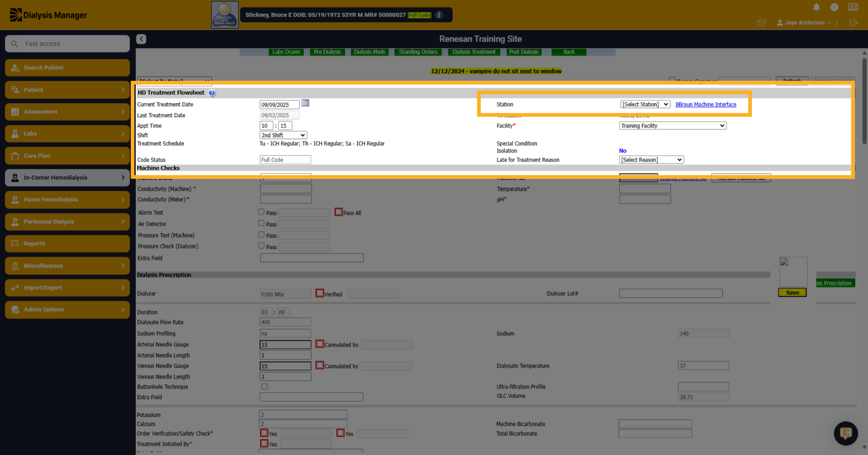Click the Appt Time hour field
Image resolution: width=868 pixels, height=455 pixels.
(x=266, y=126)
